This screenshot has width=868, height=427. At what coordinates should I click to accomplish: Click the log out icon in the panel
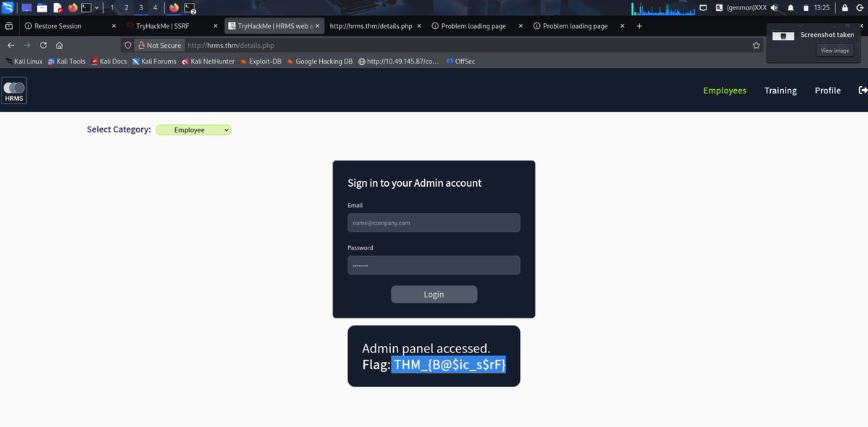coord(860,8)
